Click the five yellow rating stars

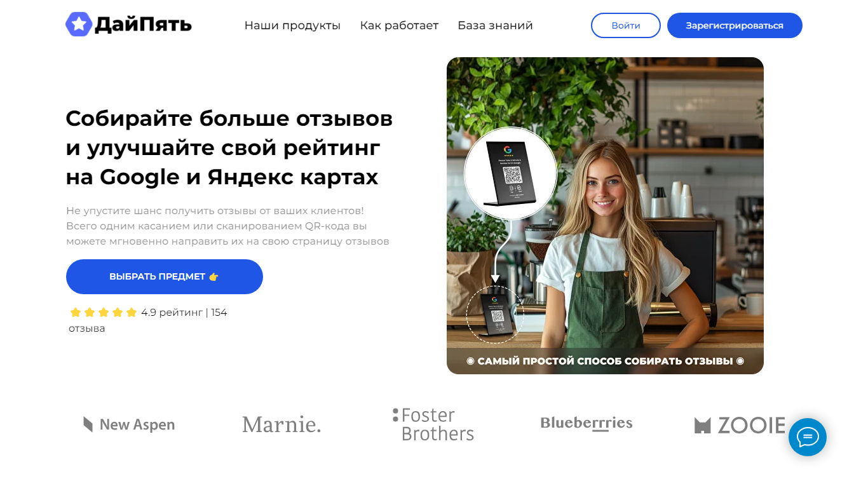[104, 313]
